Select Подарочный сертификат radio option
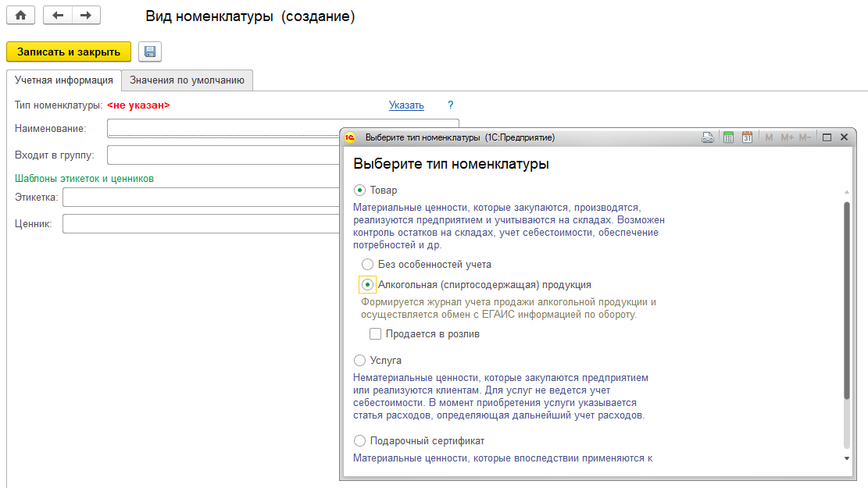The width and height of the screenshot is (868, 488). 360,441
